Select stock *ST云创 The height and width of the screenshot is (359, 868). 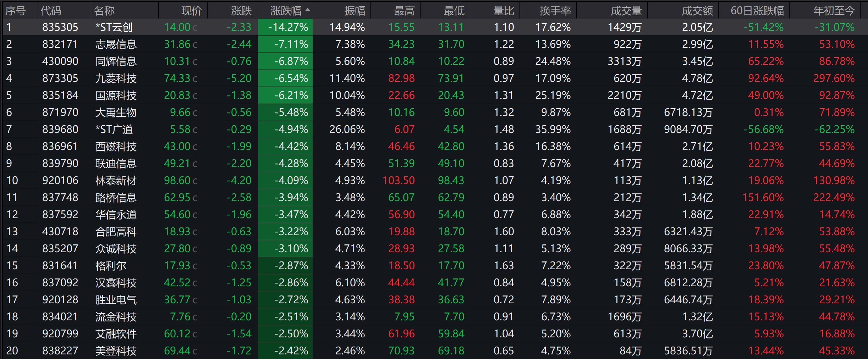coord(114,27)
